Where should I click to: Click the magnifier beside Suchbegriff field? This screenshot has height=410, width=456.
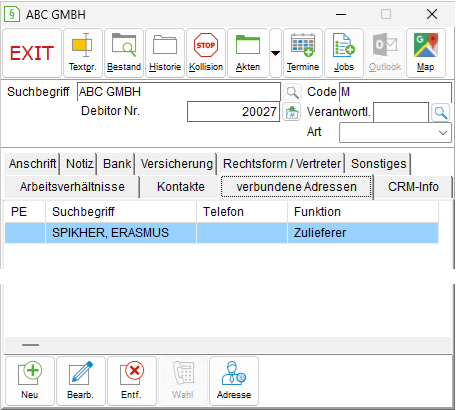tap(292, 92)
